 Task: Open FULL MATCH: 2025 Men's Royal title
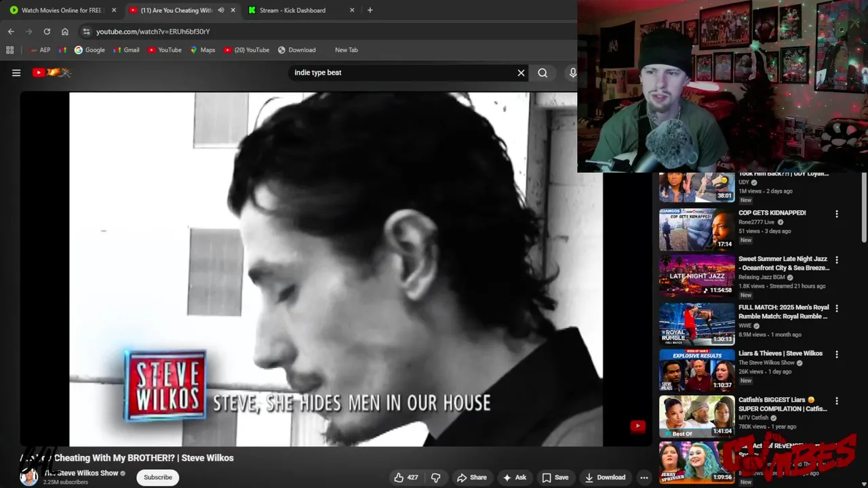[x=783, y=312]
